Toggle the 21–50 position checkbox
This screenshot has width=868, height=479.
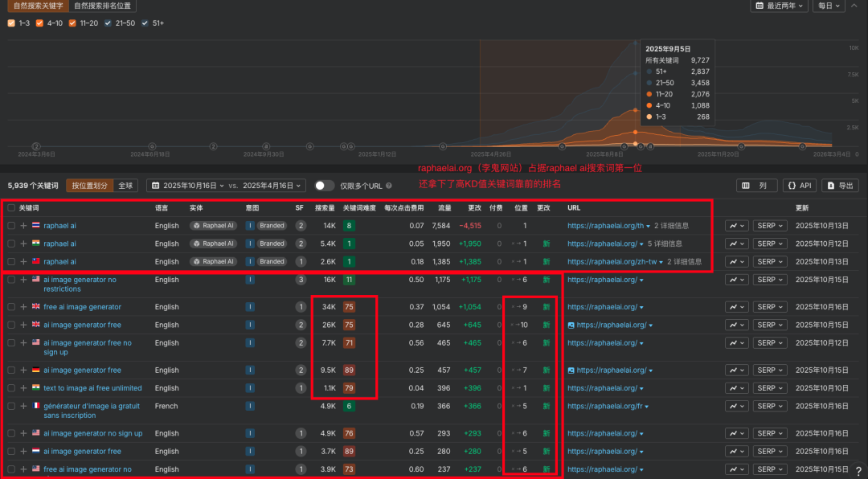pyautogui.click(x=108, y=23)
